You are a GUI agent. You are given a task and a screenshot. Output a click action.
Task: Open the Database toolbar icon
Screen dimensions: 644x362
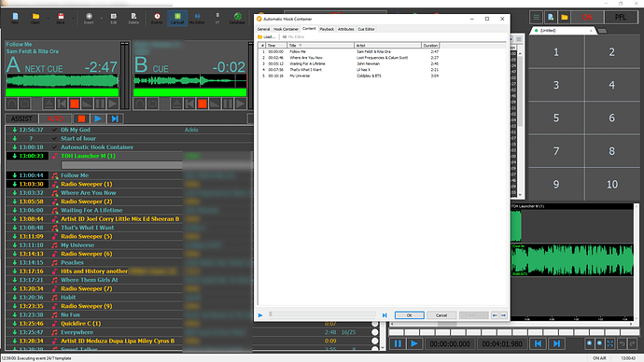(x=237, y=18)
